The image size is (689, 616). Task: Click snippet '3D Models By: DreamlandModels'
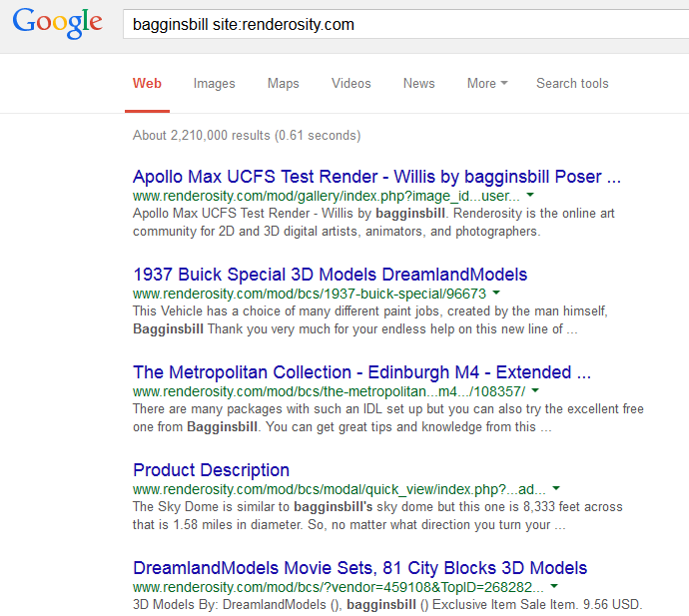pos(230,605)
